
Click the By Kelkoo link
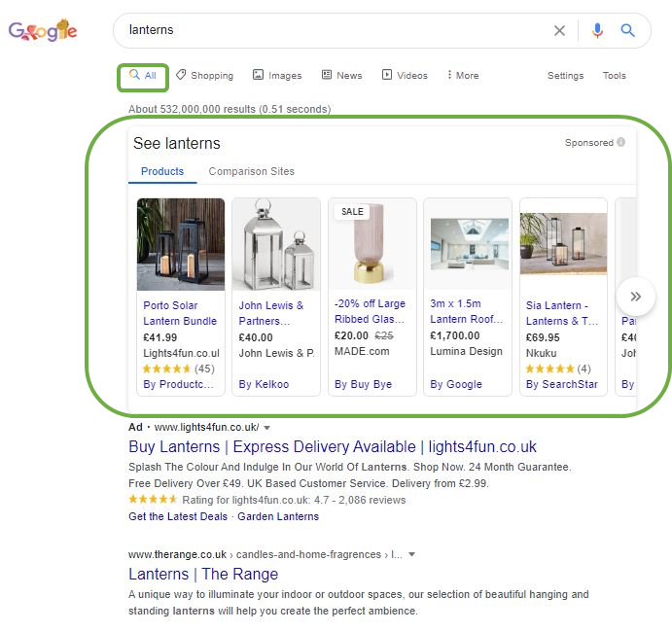coord(264,384)
